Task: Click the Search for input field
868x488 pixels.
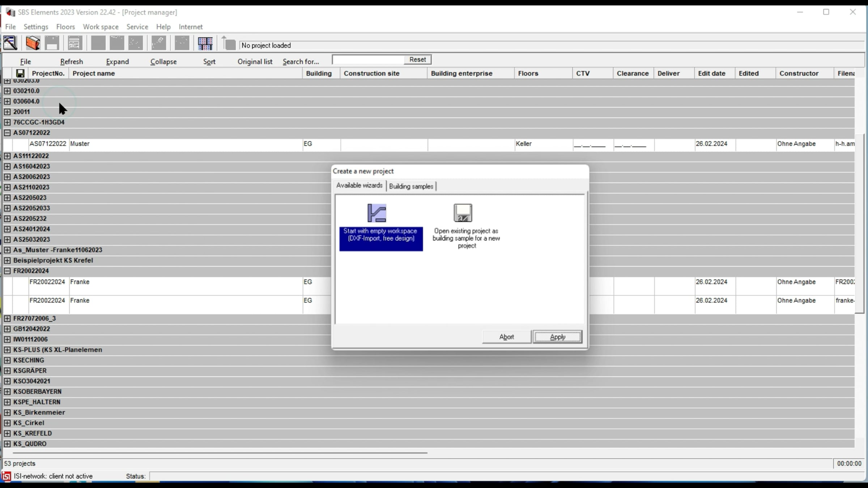Action: [368, 60]
